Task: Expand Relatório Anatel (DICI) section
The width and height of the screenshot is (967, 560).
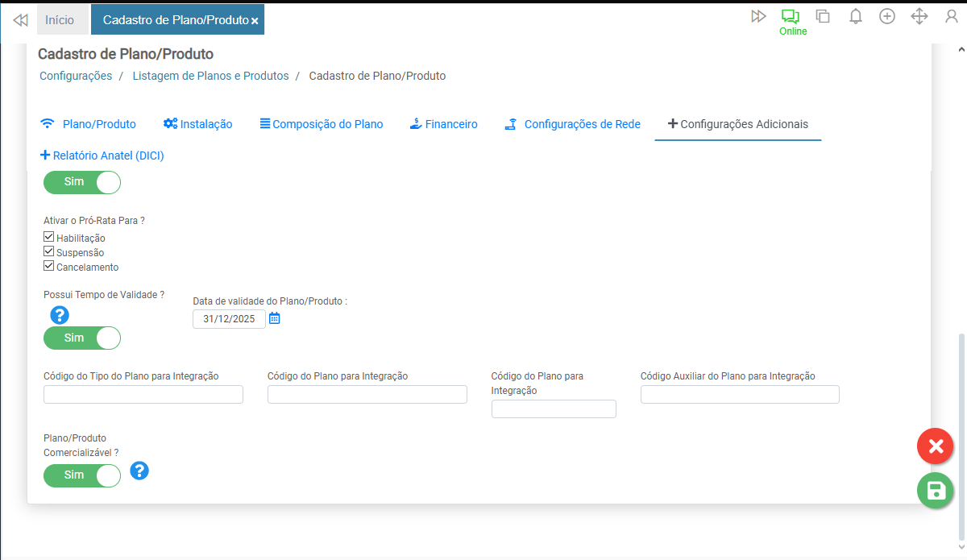Action: point(102,156)
